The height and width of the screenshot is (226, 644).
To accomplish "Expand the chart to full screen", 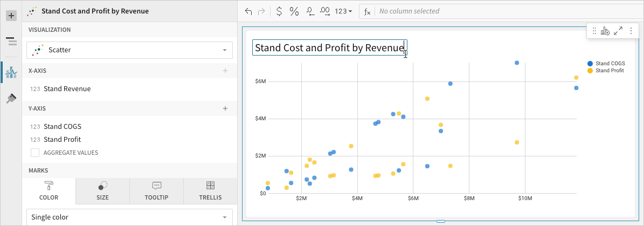I will (x=618, y=31).
